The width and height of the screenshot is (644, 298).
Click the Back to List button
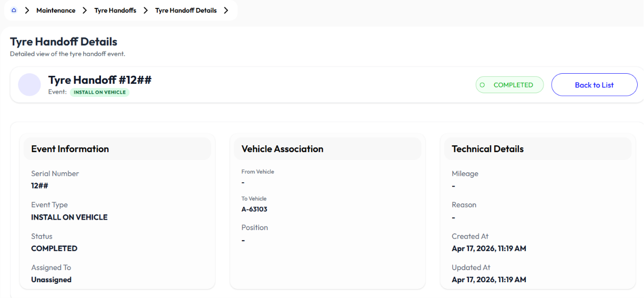click(x=594, y=85)
